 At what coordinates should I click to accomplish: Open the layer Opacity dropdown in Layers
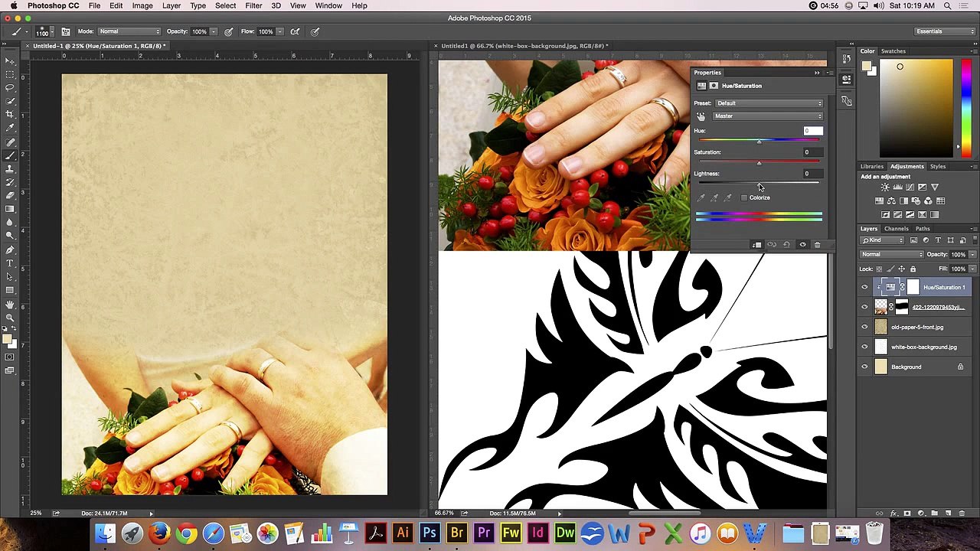coord(972,254)
